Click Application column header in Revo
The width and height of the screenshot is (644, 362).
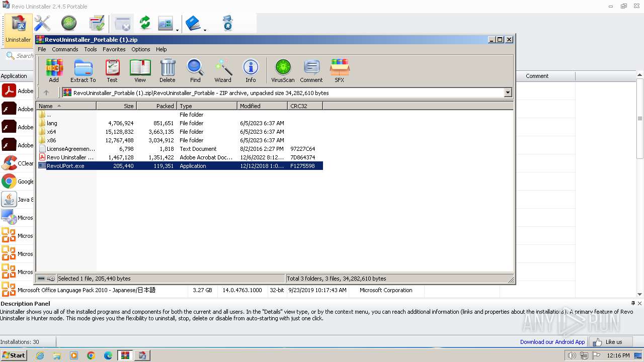pos(17,76)
